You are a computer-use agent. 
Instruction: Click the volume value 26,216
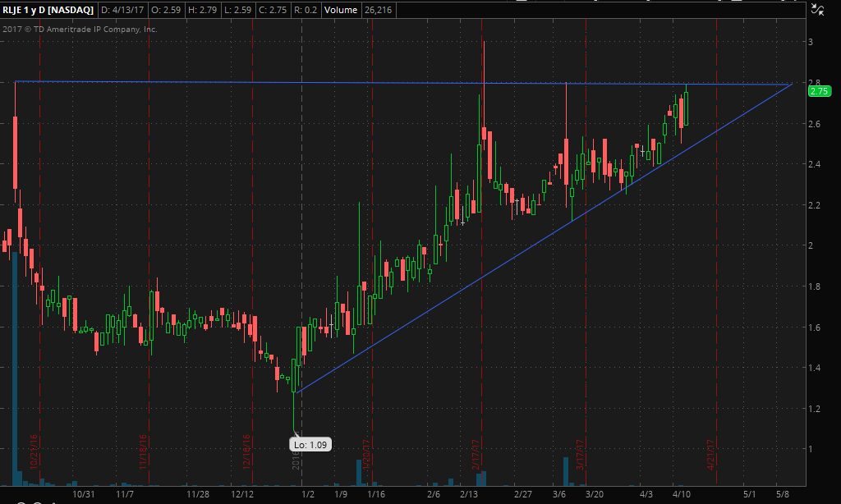point(378,10)
